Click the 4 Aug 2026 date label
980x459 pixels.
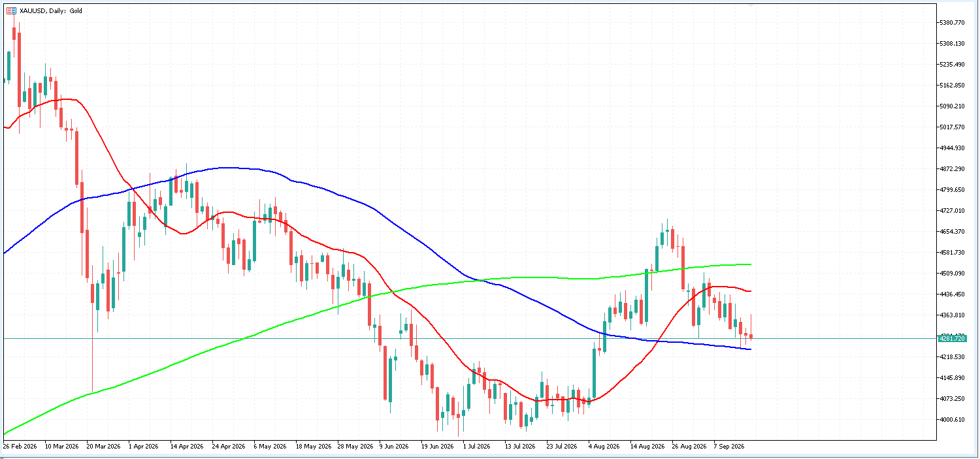pos(604,447)
